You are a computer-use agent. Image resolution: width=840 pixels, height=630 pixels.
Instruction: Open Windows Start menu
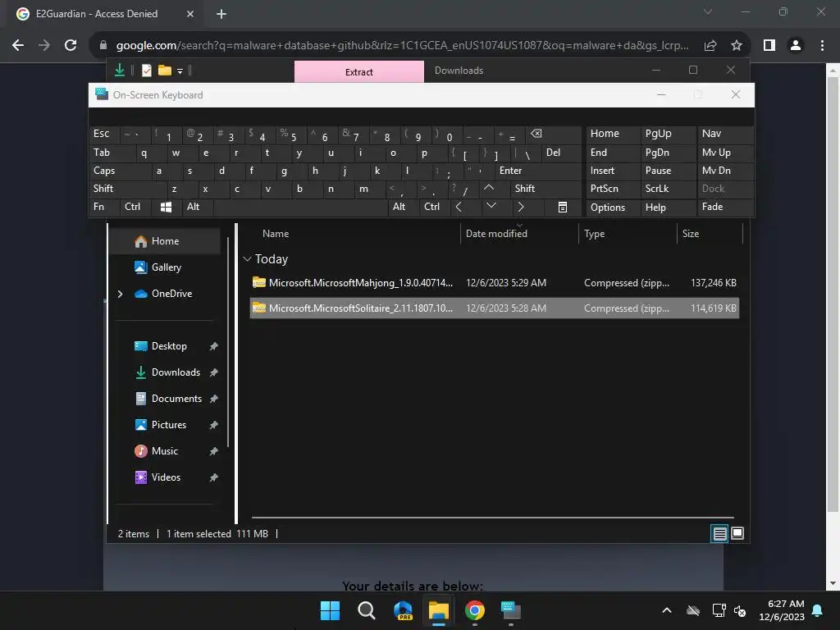coord(330,610)
